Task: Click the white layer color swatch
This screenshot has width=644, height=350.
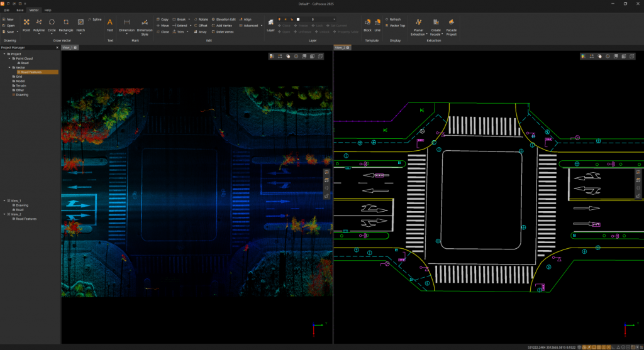Action: pos(299,19)
